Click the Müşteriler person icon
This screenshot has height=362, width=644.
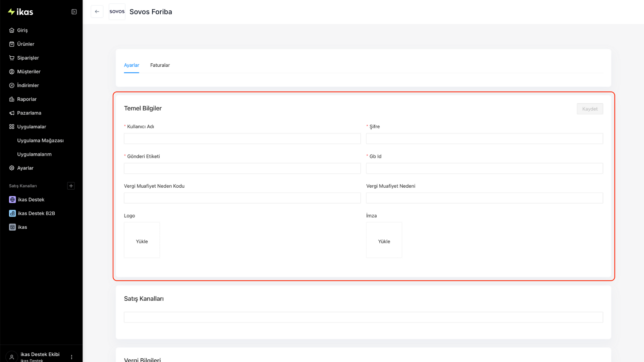[x=12, y=71]
